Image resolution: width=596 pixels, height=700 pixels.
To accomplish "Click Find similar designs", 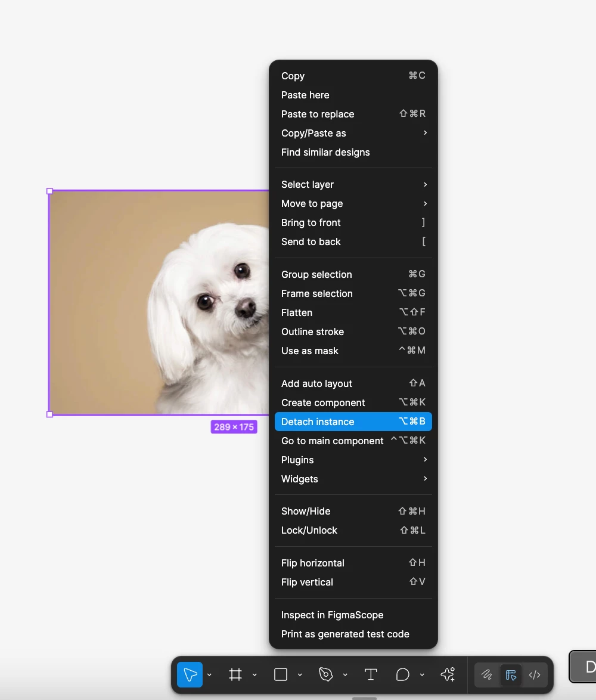I will pos(353,152).
